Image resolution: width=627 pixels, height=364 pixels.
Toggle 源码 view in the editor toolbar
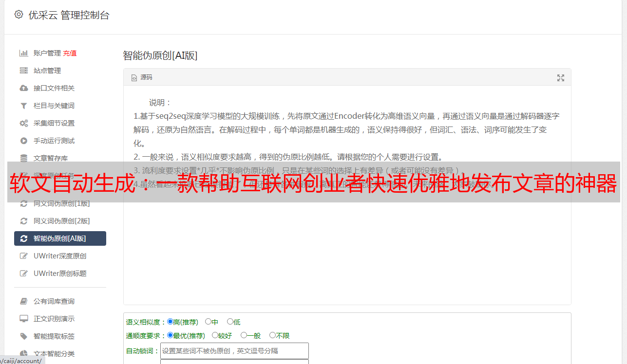point(142,77)
